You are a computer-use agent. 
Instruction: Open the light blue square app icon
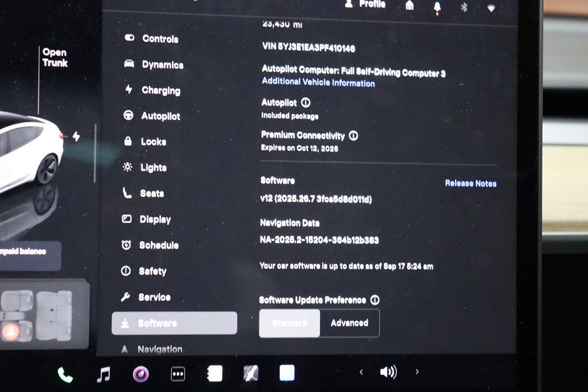tap(287, 373)
